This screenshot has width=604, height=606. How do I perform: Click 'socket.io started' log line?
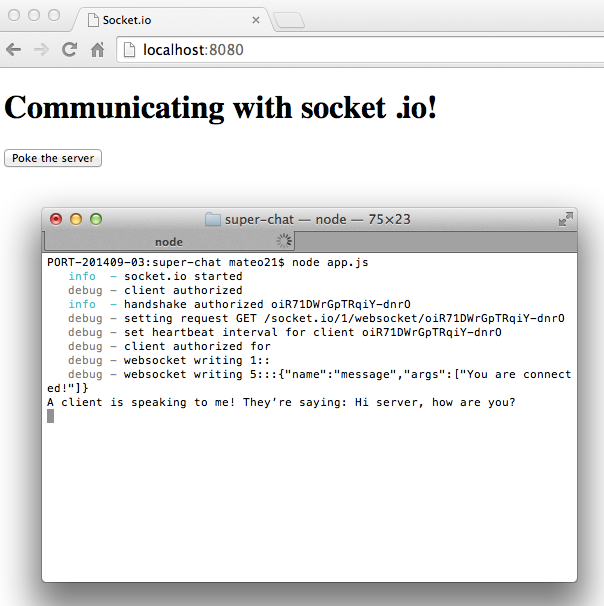point(155,276)
